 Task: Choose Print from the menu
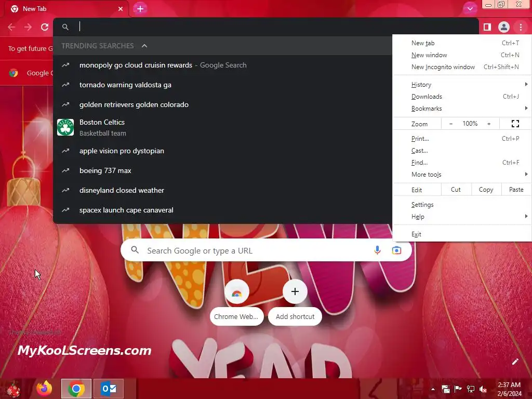coord(462,139)
